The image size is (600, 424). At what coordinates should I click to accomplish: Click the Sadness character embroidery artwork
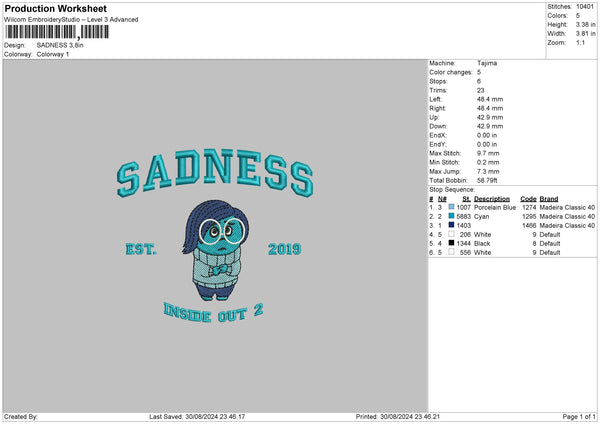point(215,250)
